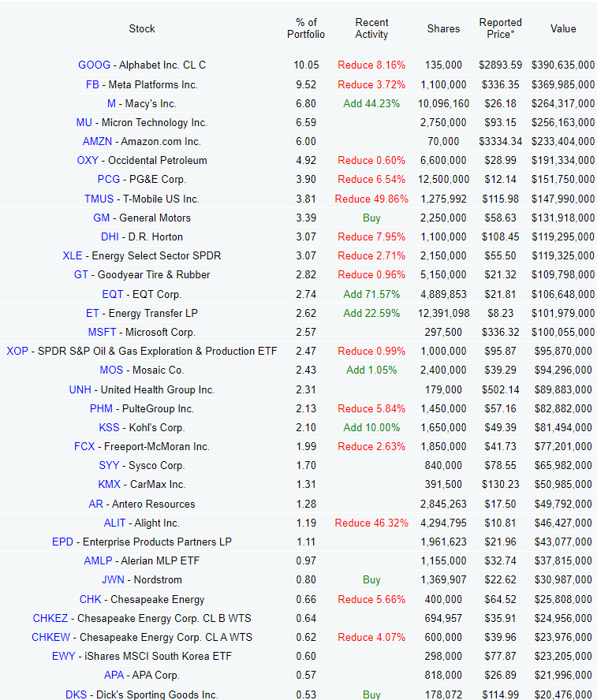Open the XLE ticker link

(x=73, y=256)
